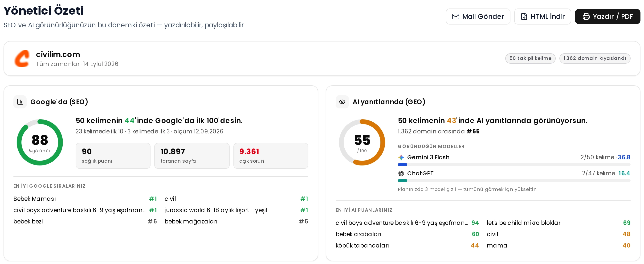Click the AI yanıtlarında (GEO) section title
This screenshot has width=644, height=264.
[389, 102]
